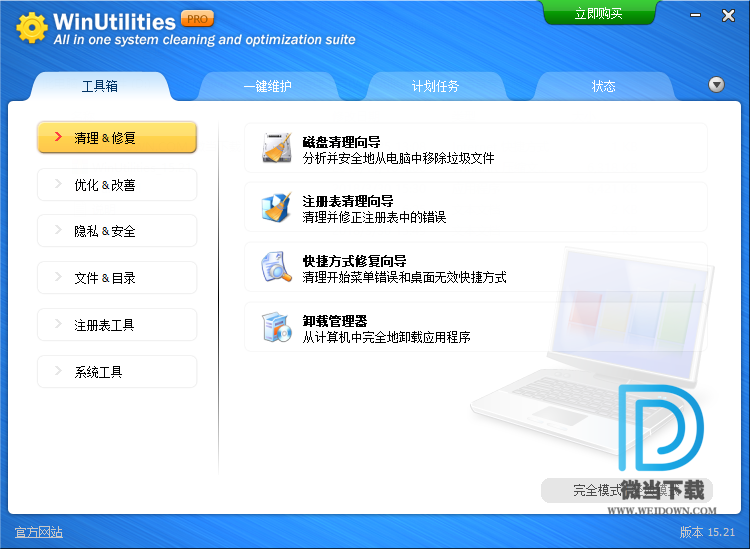Image resolution: width=750 pixels, height=549 pixels.
Task: Click the 版本 15.21 version text
Action: [707, 532]
